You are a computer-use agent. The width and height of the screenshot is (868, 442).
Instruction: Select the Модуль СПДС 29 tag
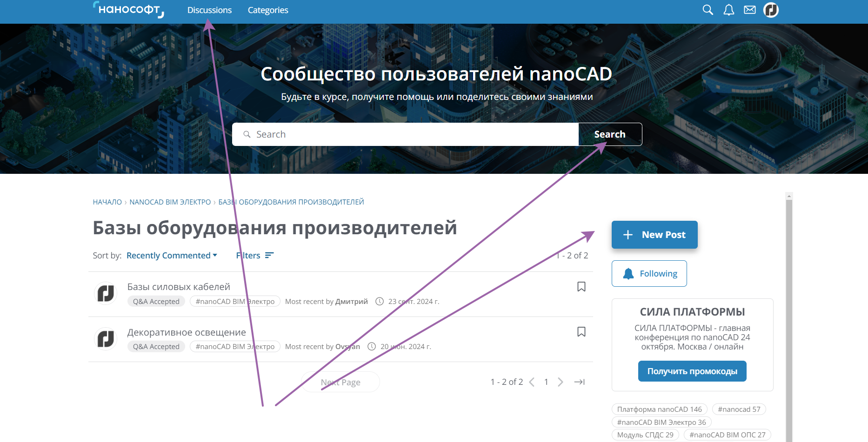pos(645,435)
